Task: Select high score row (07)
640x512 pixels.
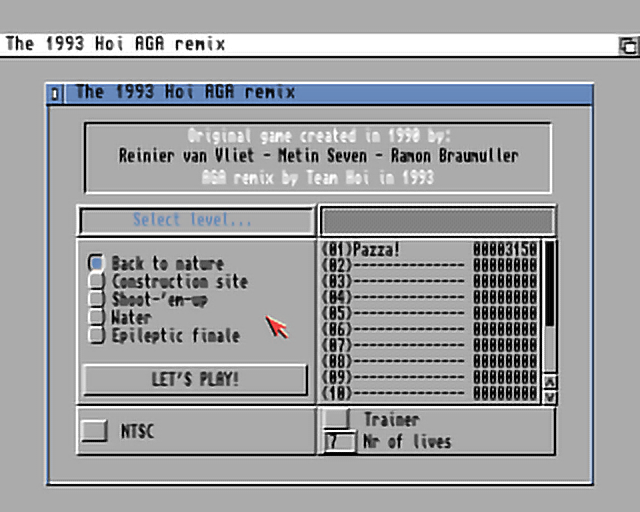Action: point(429,345)
